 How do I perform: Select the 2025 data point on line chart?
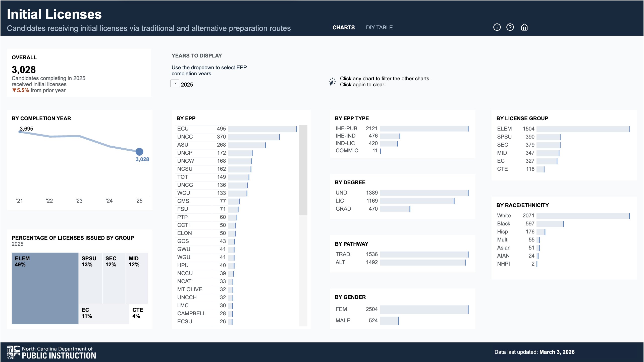139,152
